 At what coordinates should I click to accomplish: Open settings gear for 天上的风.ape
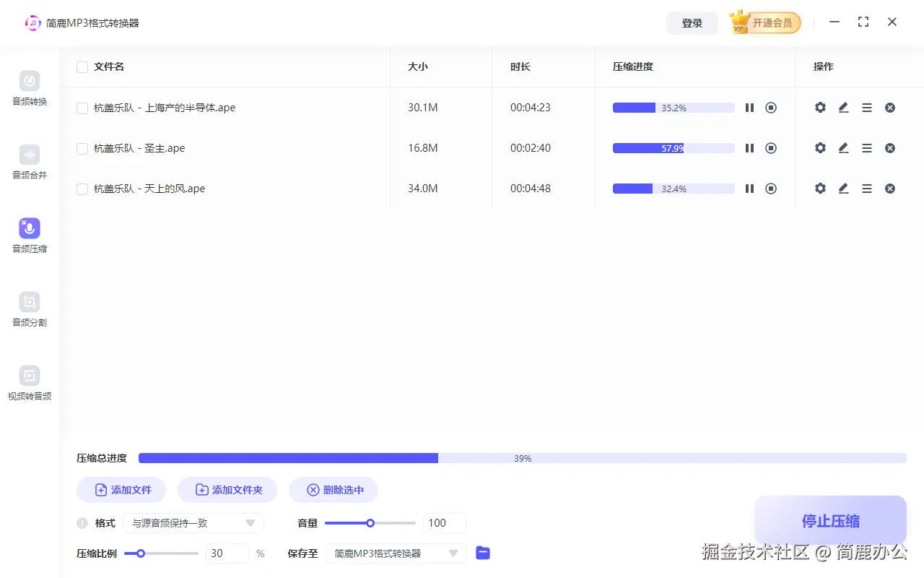(x=820, y=189)
